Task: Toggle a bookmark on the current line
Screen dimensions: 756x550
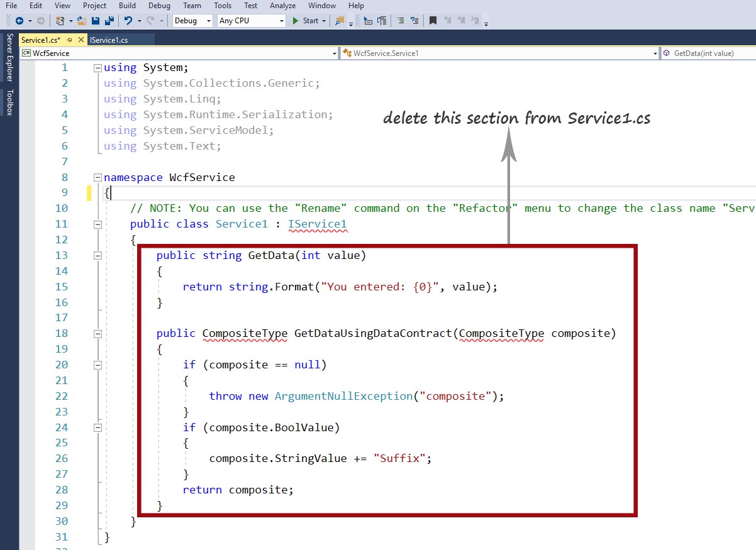Action: point(433,21)
